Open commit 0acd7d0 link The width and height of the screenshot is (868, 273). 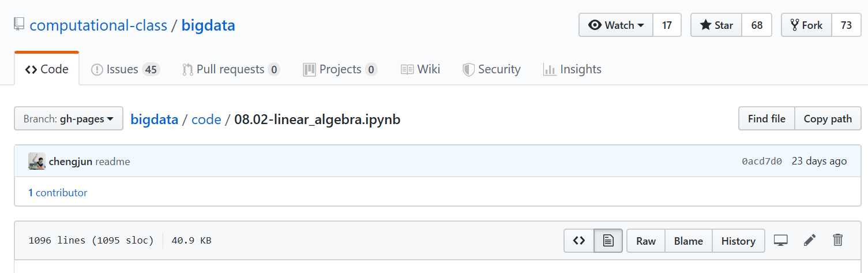pos(762,161)
